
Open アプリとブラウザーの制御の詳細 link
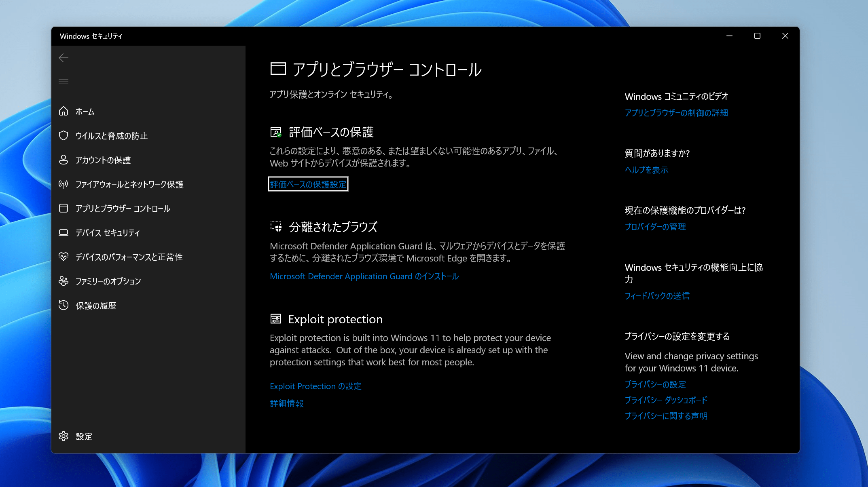676,113
